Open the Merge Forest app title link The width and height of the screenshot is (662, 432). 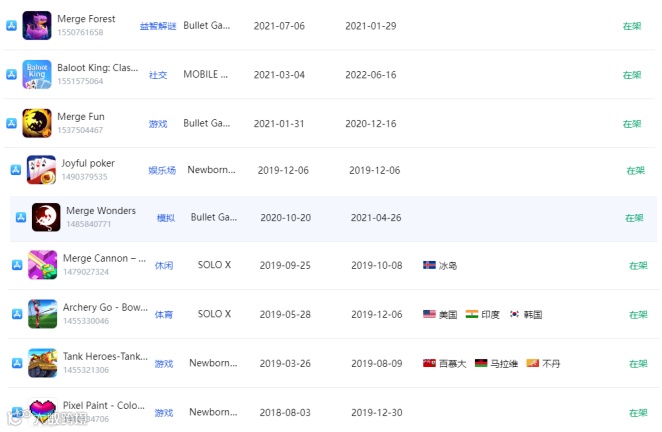(x=86, y=19)
